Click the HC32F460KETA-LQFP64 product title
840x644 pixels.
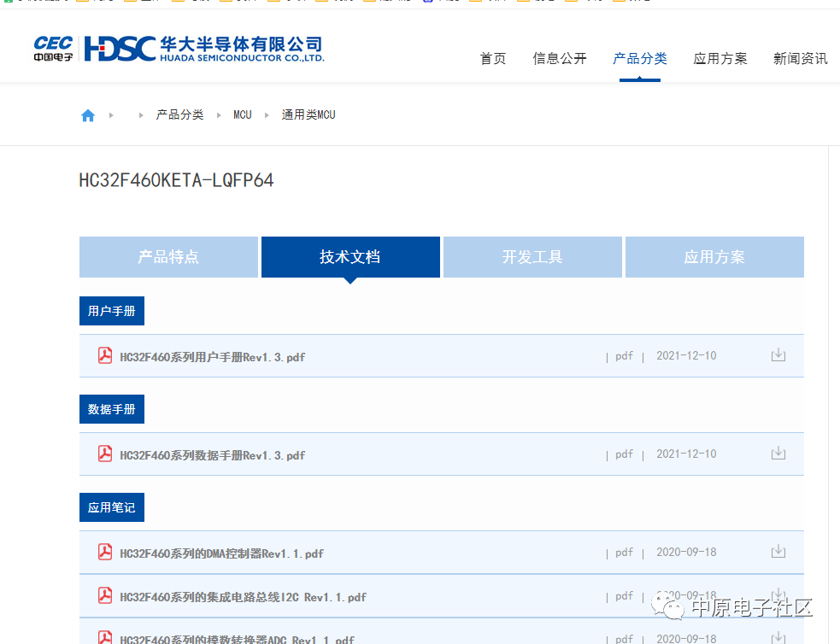(x=176, y=180)
